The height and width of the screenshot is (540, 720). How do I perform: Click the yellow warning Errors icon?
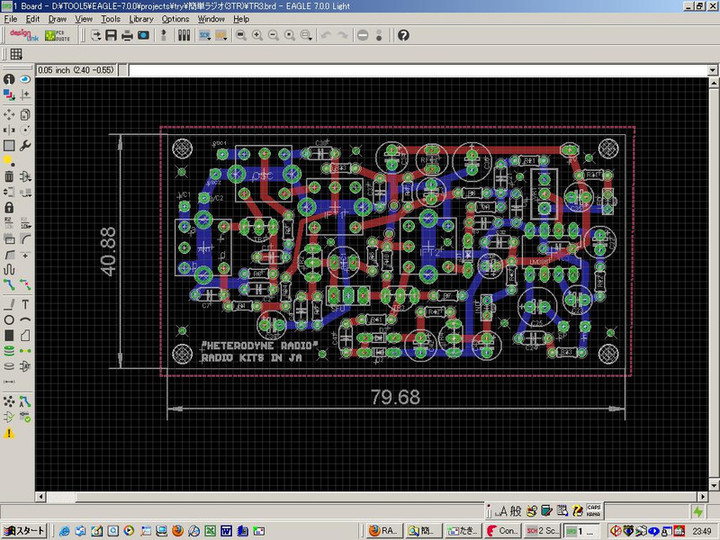[9, 433]
